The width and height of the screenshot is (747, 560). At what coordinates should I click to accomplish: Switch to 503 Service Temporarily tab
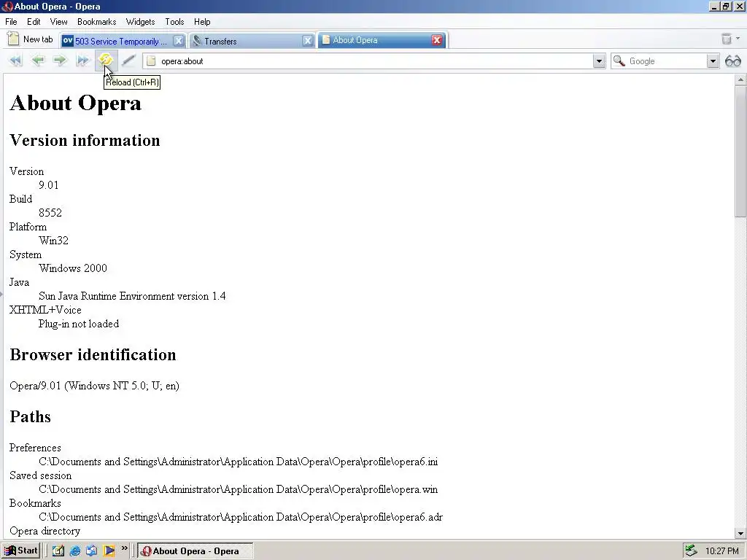point(123,41)
